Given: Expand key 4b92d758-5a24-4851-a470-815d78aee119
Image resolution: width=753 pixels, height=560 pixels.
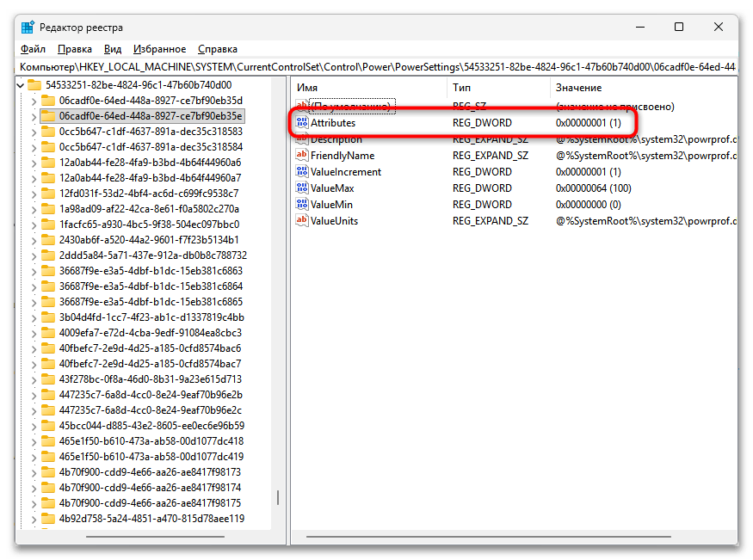Looking at the screenshot, I should click(34, 520).
